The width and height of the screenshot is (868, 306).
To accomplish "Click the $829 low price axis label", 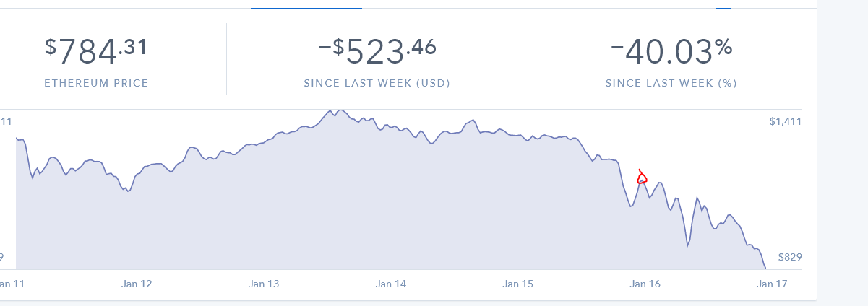I will tap(790, 257).
